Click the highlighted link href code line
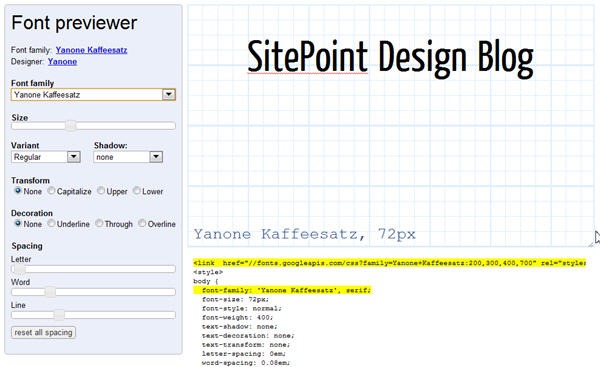Viewport: 600px width, 367px height. click(389, 263)
